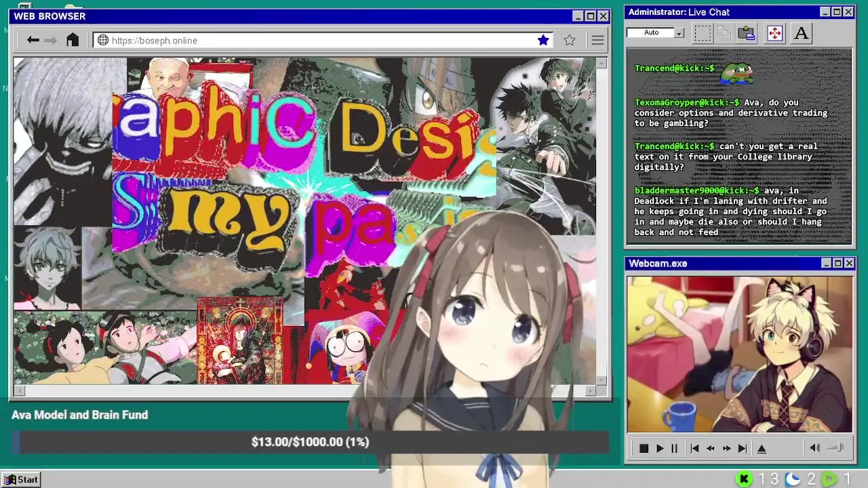Click the browser scroll left arrow

pyautogui.click(x=19, y=390)
